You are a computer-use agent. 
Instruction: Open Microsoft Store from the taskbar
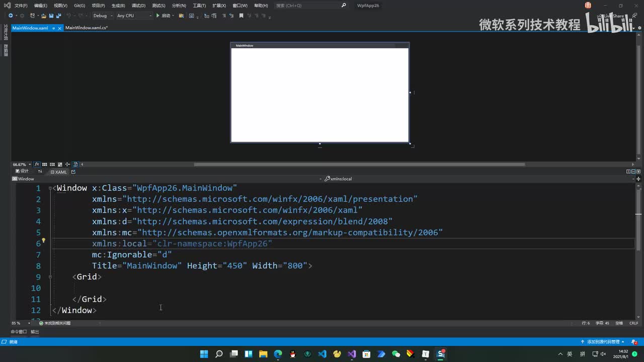point(367,354)
